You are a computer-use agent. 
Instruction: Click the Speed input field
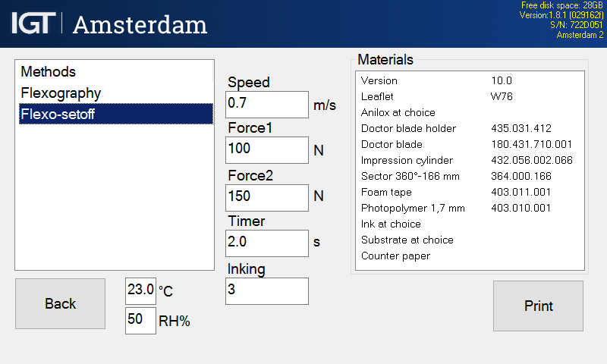[267, 105]
